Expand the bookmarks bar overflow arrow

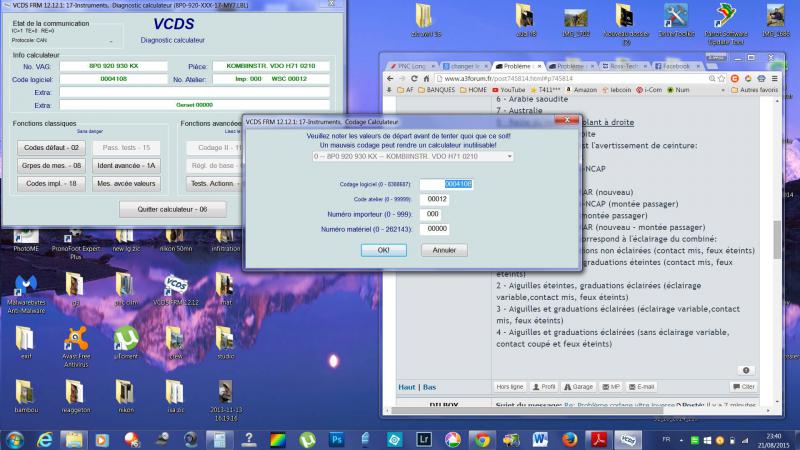point(722,90)
